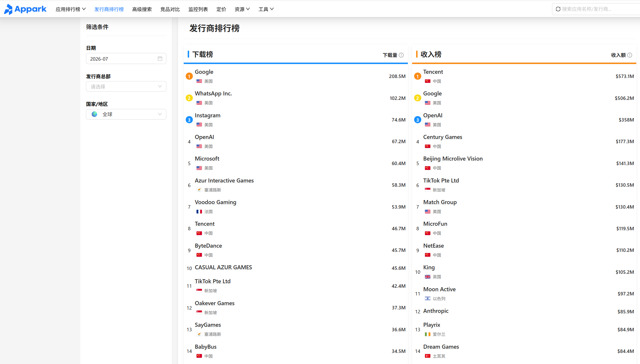Open the Match Group publisher link
This screenshot has height=364, width=640.
coord(440,202)
